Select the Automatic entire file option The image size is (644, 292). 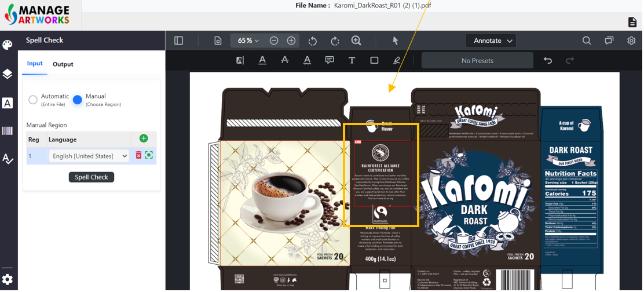click(x=33, y=100)
